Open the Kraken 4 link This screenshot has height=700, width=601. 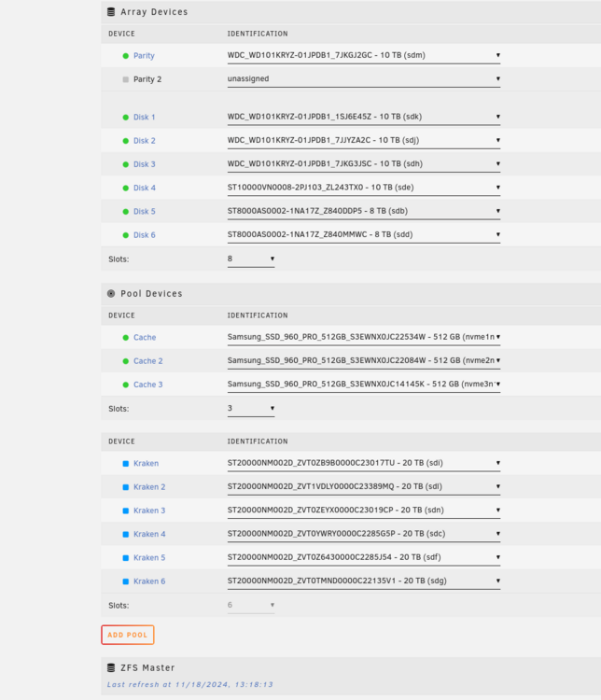click(149, 535)
